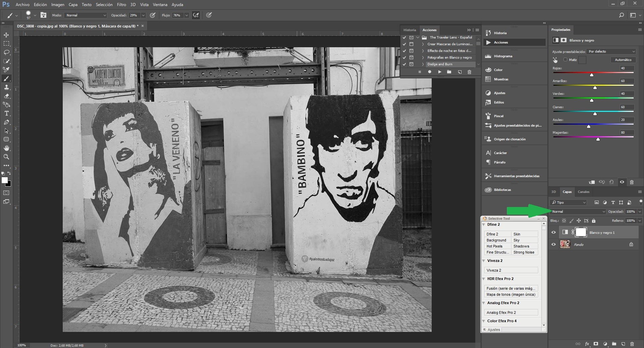
Task: Open the Archivo menu
Action: coord(22,5)
